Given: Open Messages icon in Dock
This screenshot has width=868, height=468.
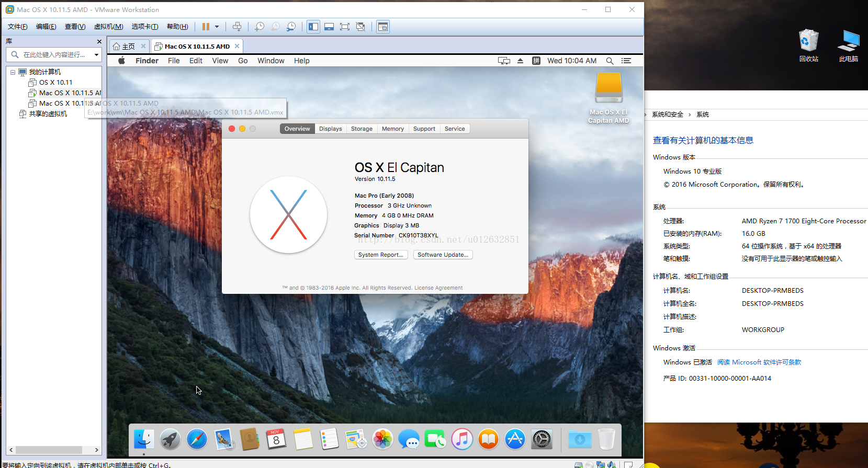Looking at the screenshot, I should pos(409,439).
